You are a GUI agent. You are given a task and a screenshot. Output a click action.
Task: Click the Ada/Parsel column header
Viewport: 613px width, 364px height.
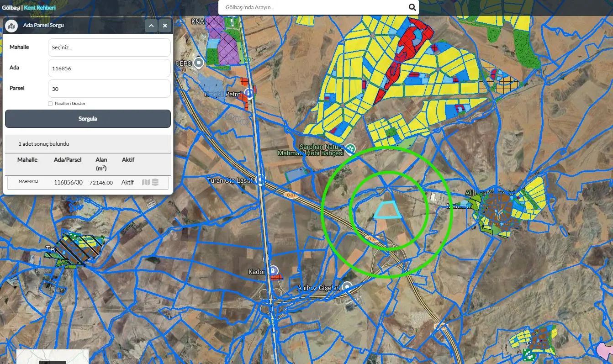point(68,160)
